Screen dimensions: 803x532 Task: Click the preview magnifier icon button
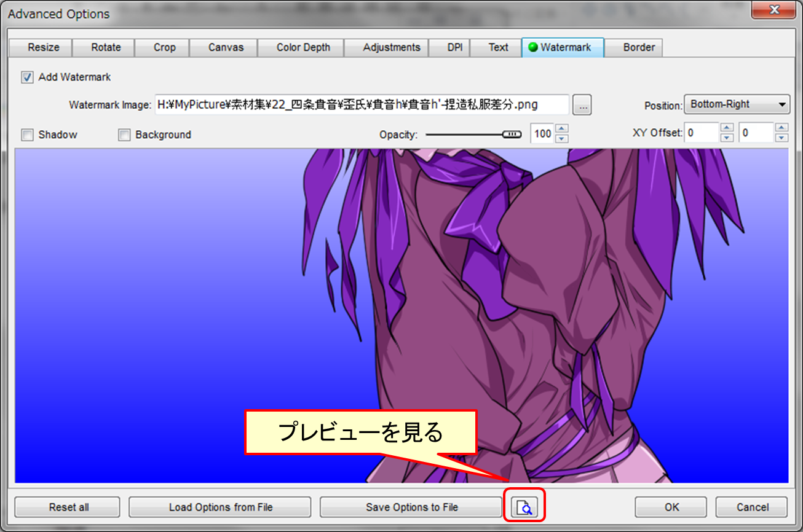coord(524,507)
